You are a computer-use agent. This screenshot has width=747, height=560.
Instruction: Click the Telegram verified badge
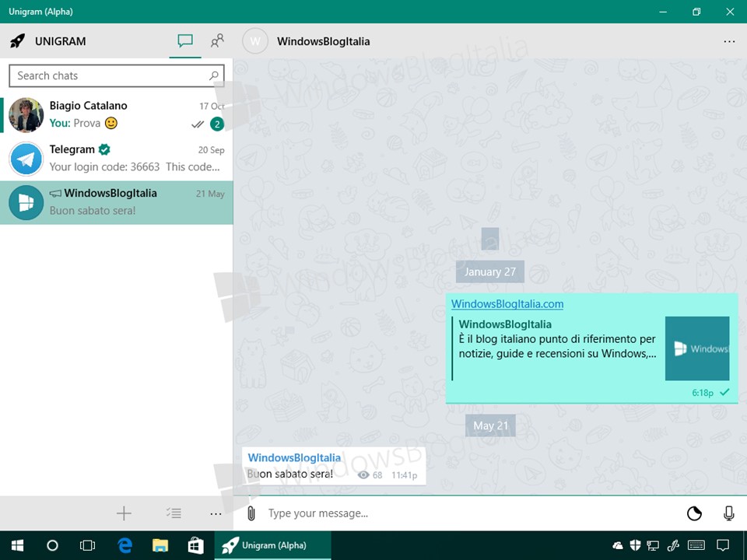tap(104, 149)
